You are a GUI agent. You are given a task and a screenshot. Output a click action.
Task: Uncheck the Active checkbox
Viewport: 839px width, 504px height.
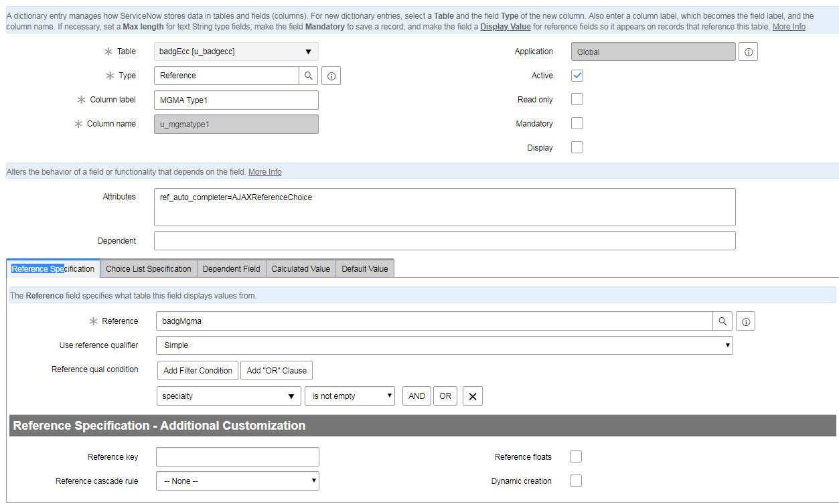tap(577, 76)
